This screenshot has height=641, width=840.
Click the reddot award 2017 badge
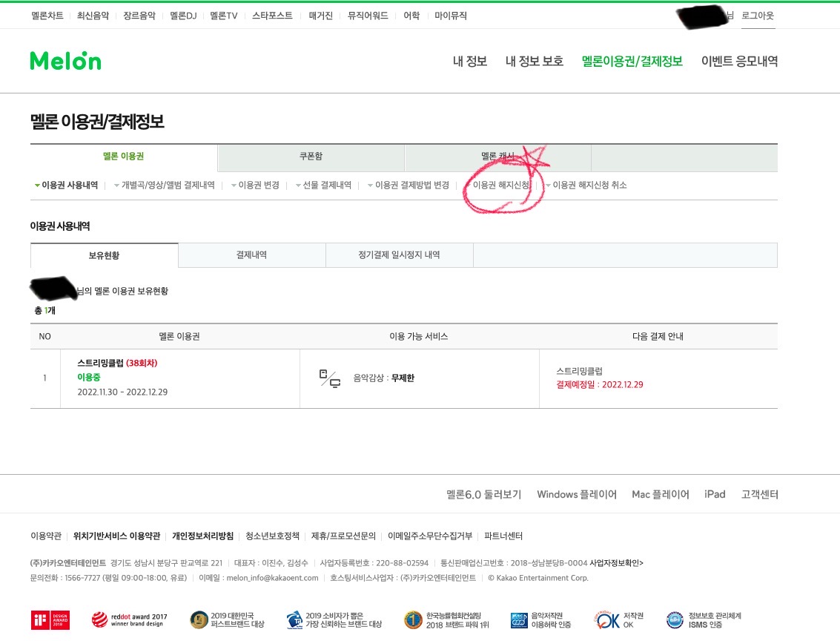click(129, 620)
